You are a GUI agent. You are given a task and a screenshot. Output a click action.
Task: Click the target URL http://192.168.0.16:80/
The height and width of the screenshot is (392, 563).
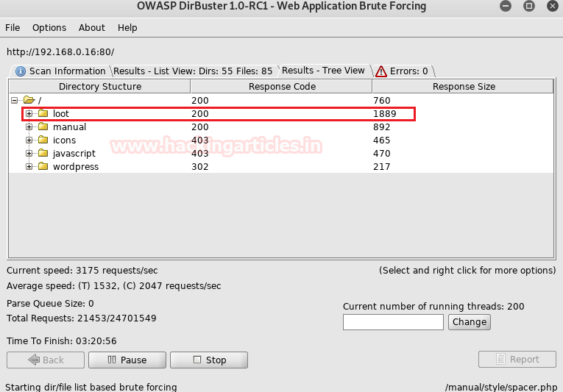click(x=60, y=52)
